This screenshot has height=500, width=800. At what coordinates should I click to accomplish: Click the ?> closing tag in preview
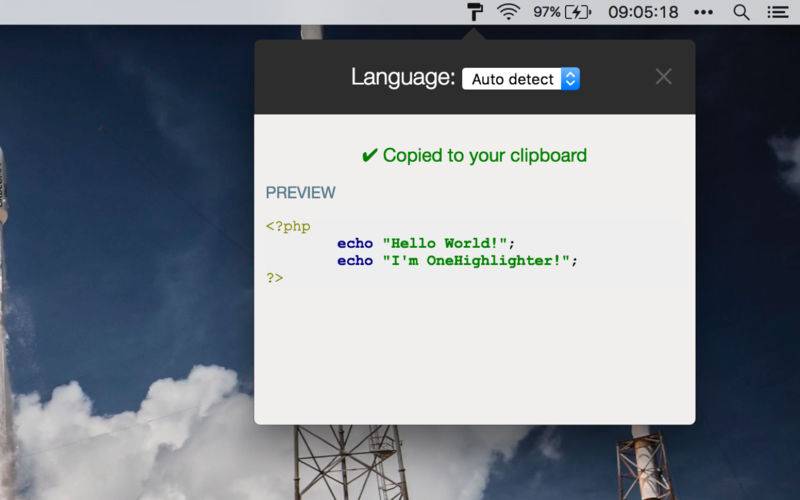pyautogui.click(x=274, y=278)
